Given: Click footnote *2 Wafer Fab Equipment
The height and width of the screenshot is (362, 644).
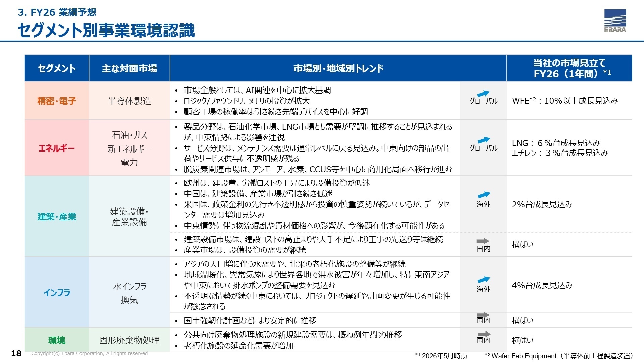Looking at the screenshot, I should [x=559, y=356].
